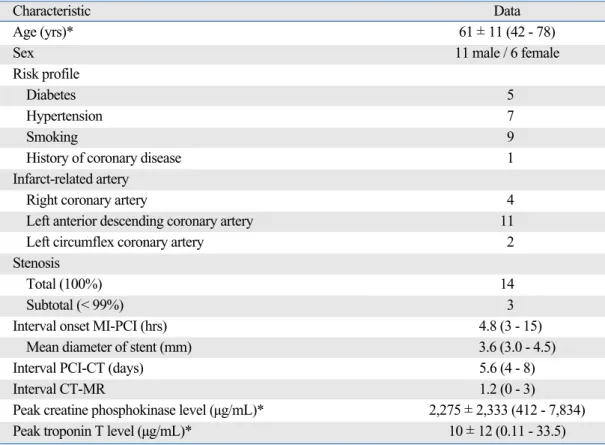The height and width of the screenshot is (445, 605).
Task: Select the 'Stenosis' section heading
Action: click(36, 263)
